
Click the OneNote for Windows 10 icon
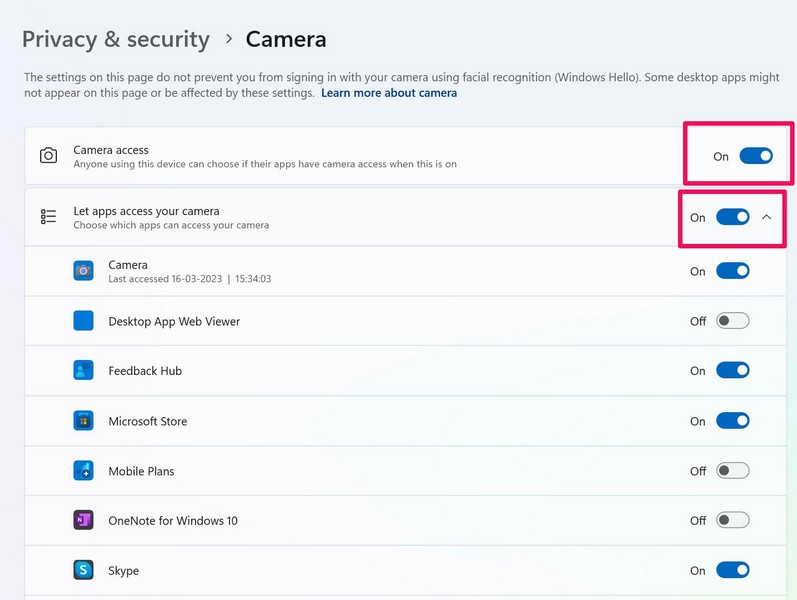[84, 521]
